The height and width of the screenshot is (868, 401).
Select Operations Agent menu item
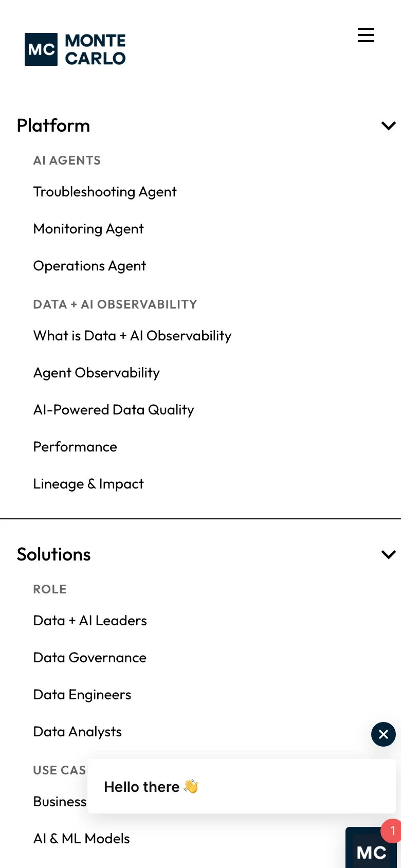89,266
